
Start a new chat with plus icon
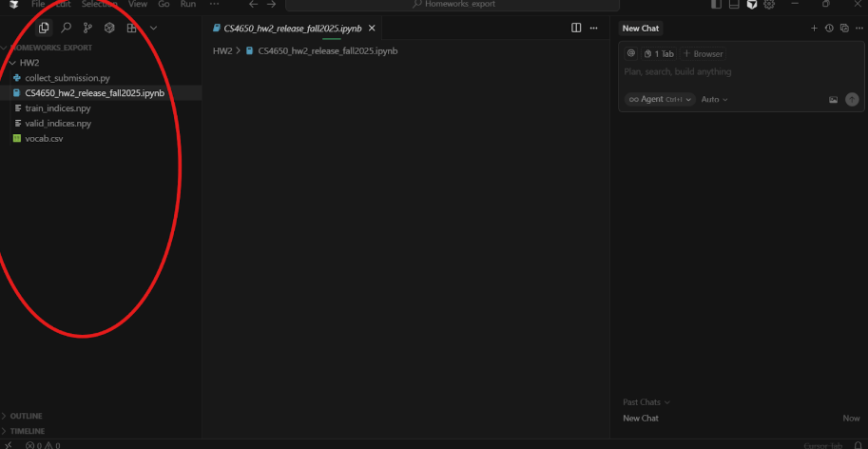click(814, 29)
